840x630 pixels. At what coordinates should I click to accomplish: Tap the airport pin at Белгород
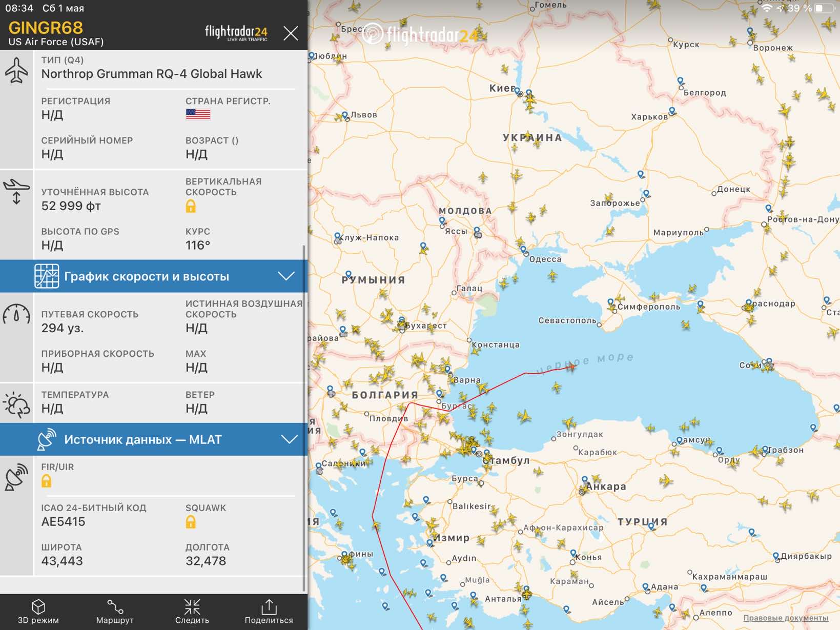point(681,82)
